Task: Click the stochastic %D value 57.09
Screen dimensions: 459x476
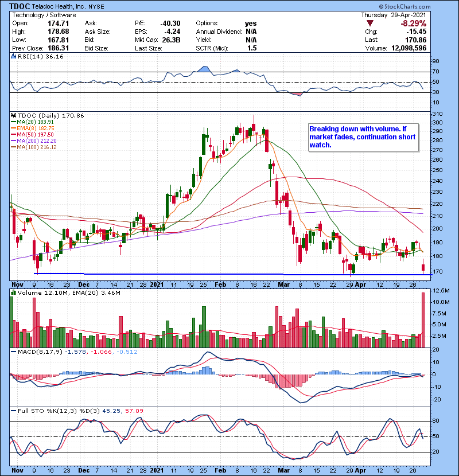Action: click(134, 411)
